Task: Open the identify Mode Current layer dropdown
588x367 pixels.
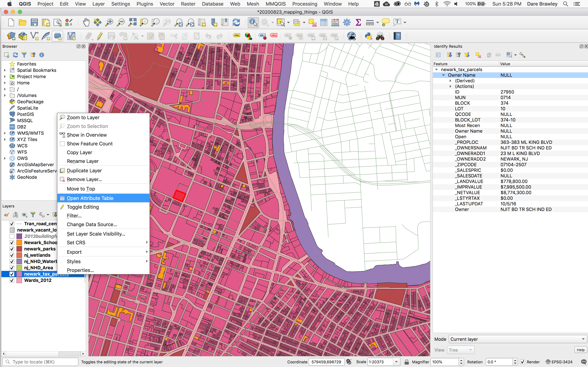Action: click(x=517, y=339)
